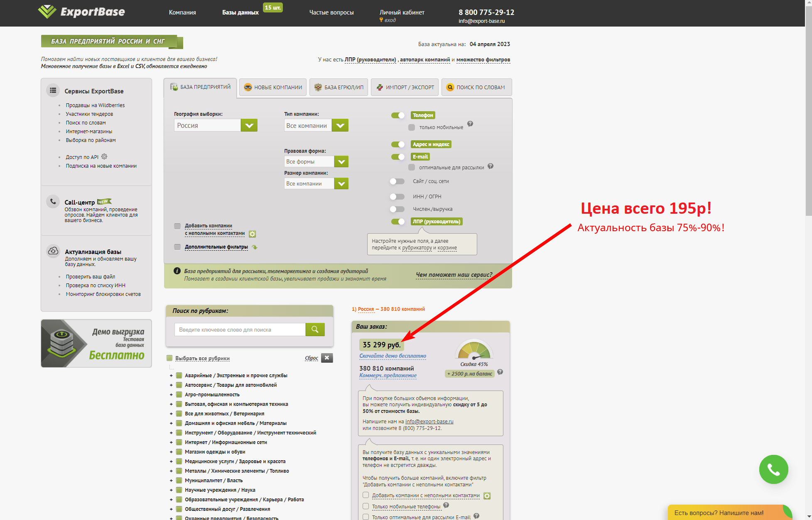Disable the 'Телефон' toggle

pyautogui.click(x=398, y=115)
